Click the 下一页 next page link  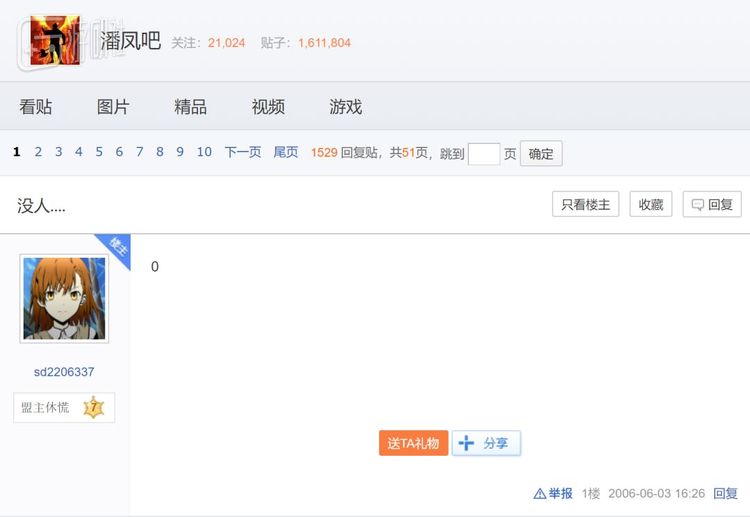[243, 152]
